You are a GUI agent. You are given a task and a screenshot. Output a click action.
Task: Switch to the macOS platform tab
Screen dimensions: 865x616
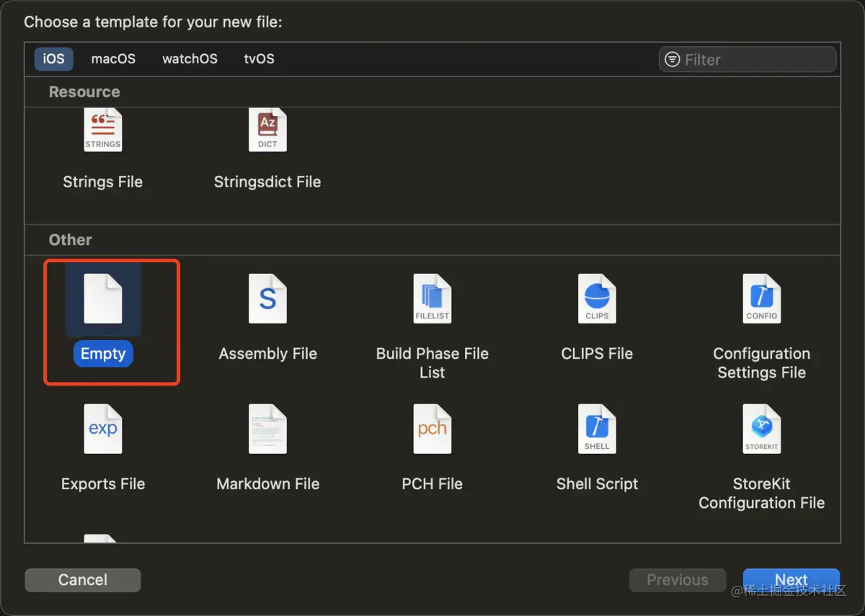[113, 59]
